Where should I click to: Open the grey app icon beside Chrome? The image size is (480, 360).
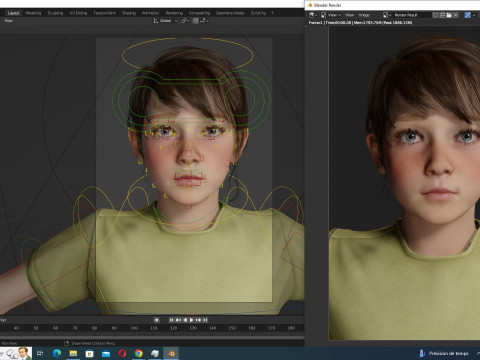(x=155, y=353)
